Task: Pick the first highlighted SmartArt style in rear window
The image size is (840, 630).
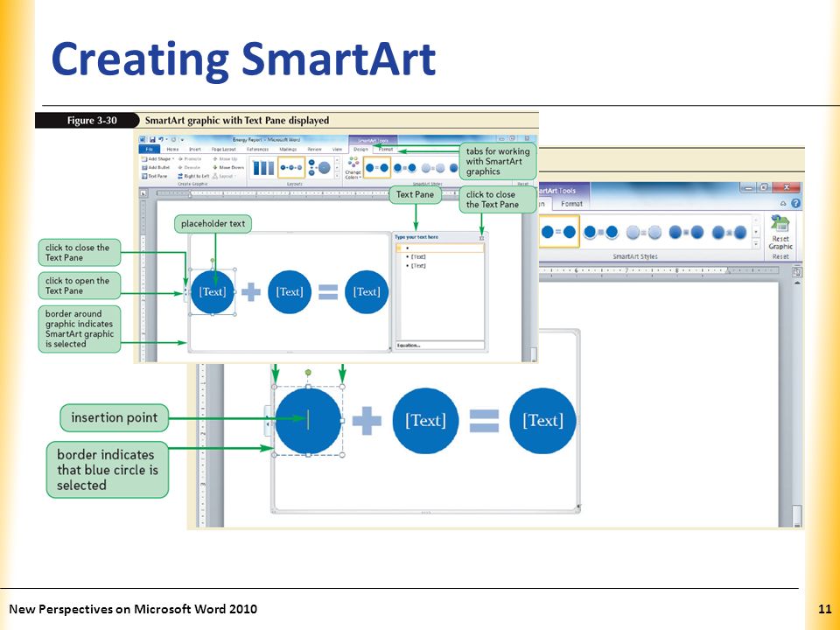Action: point(559,231)
